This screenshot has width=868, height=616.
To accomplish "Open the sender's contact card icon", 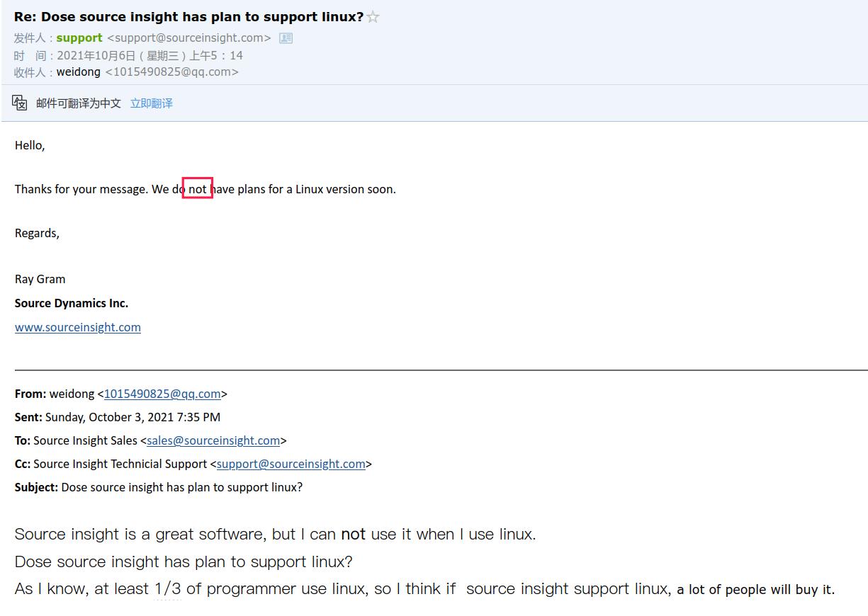I will 286,38.
